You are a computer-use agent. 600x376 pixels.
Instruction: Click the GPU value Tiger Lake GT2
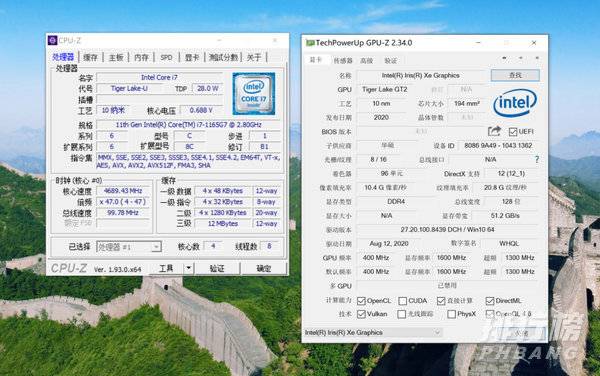click(x=385, y=89)
